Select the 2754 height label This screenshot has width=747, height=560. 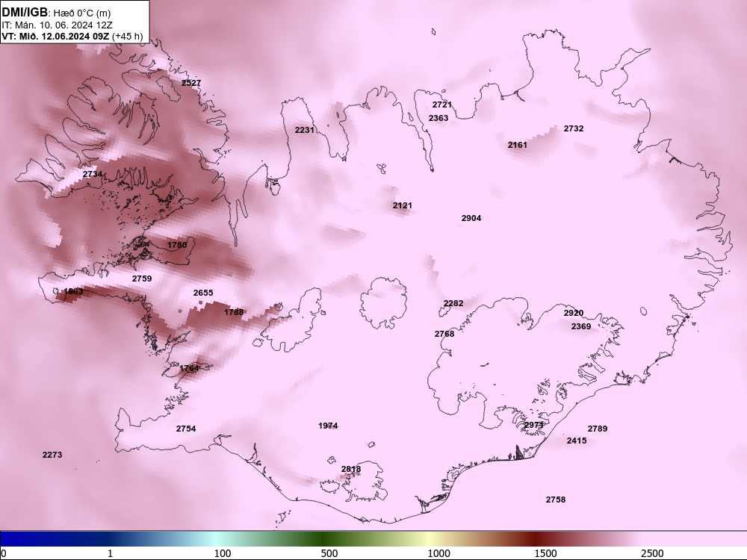[186, 429]
